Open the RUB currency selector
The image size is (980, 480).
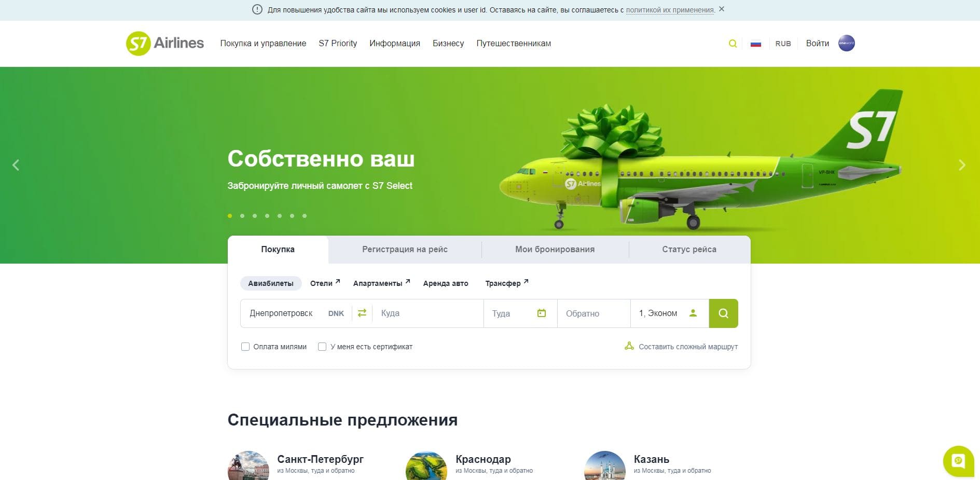point(783,44)
